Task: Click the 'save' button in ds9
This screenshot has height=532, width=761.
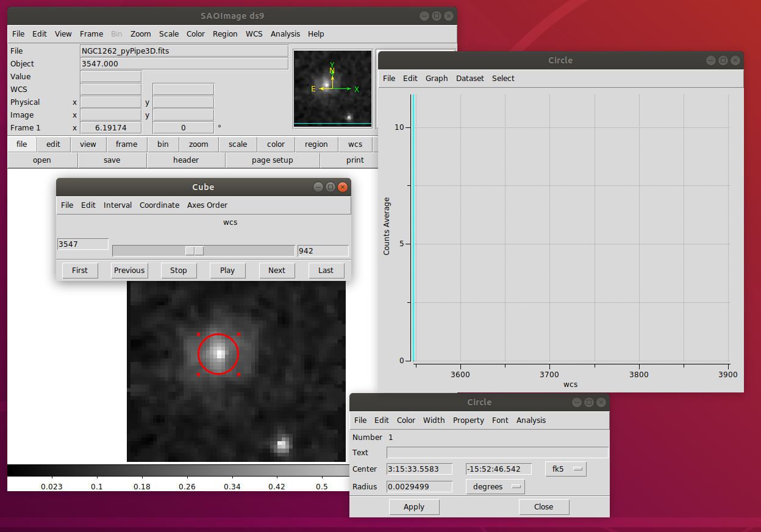Action: pyautogui.click(x=112, y=160)
